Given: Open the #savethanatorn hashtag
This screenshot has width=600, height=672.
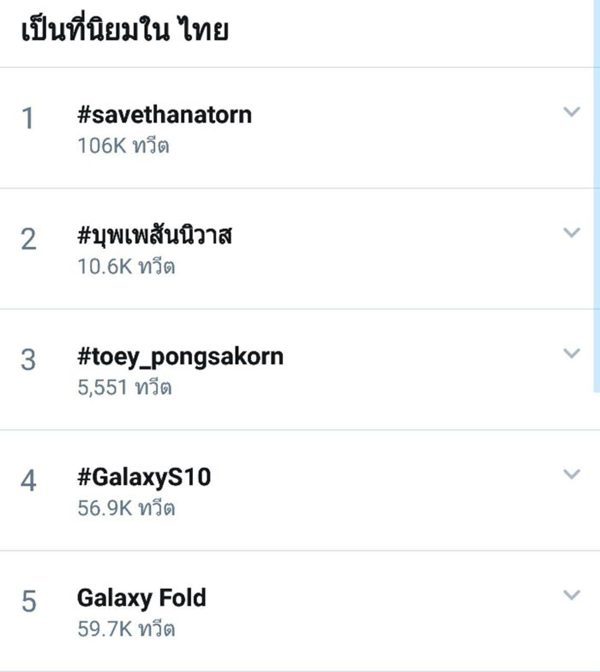Looking at the screenshot, I should point(165,115).
